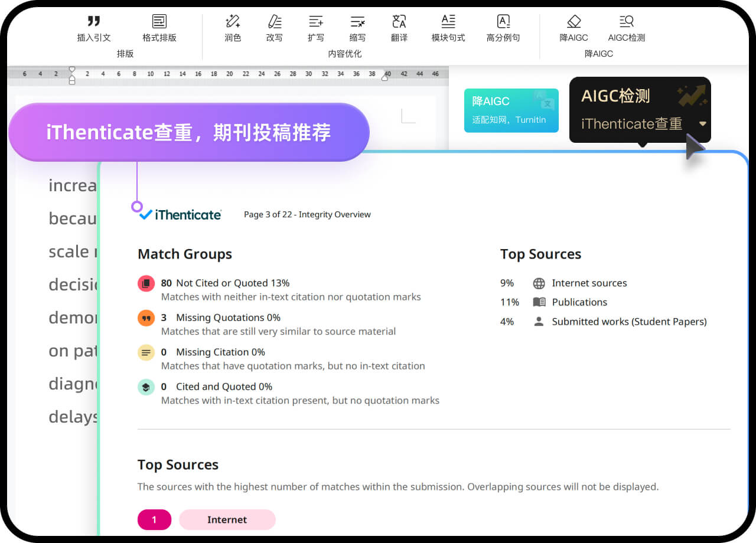Click "Matches that are still very similar" description

click(x=279, y=331)
